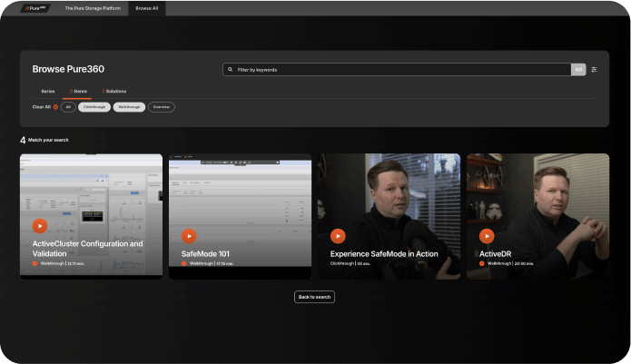Open the Solutions tab
Viewport: 631px width, 364px height.
[115, 91]
